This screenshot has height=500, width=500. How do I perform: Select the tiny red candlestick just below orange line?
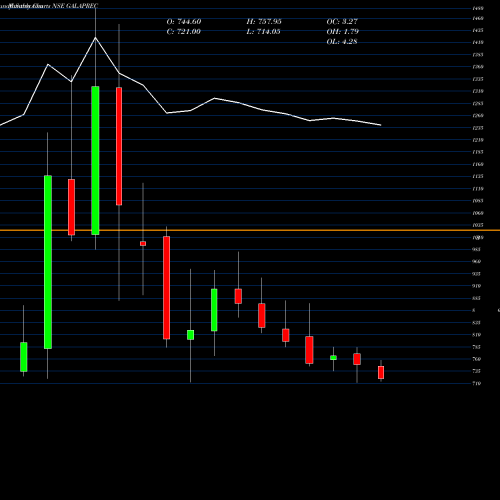143,244
